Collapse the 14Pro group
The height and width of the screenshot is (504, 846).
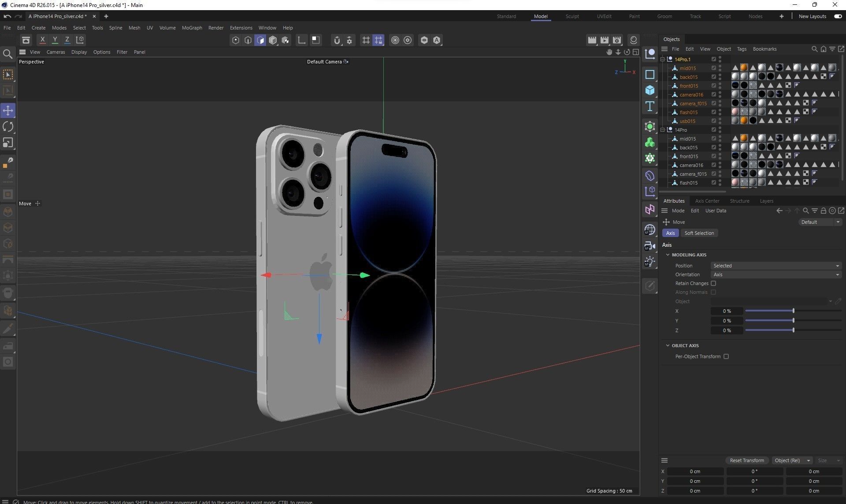[x=662, y=130]
